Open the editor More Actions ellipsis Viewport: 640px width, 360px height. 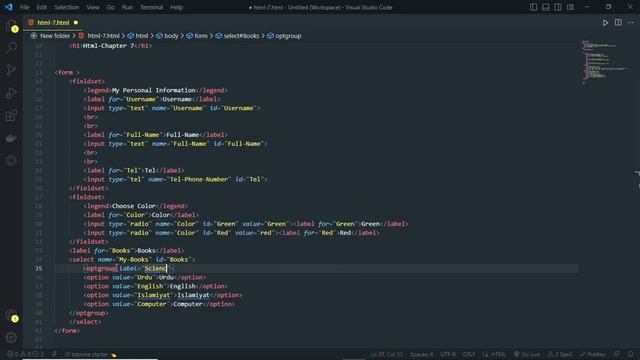tap(631, 22)
